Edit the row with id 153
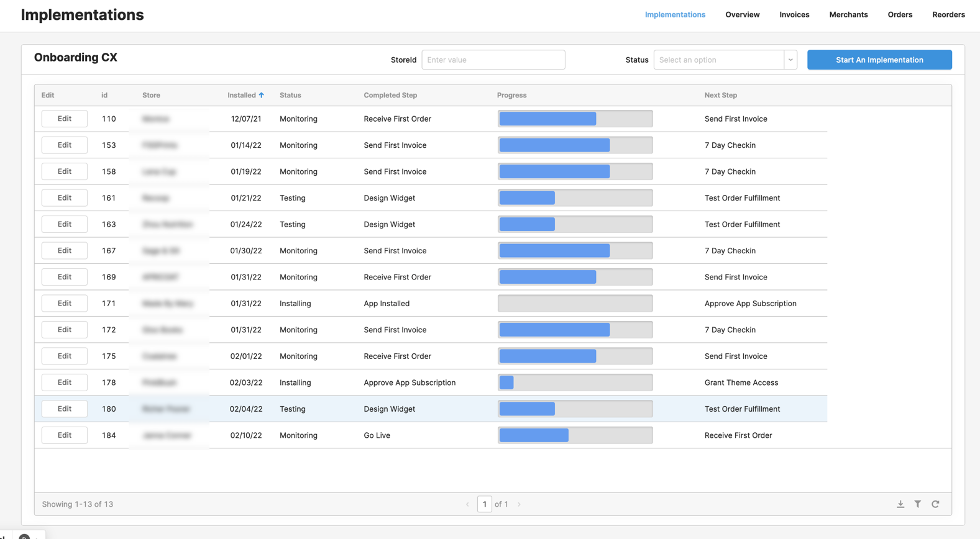Screen dimensions: 980x539 (x=65, y=145)
